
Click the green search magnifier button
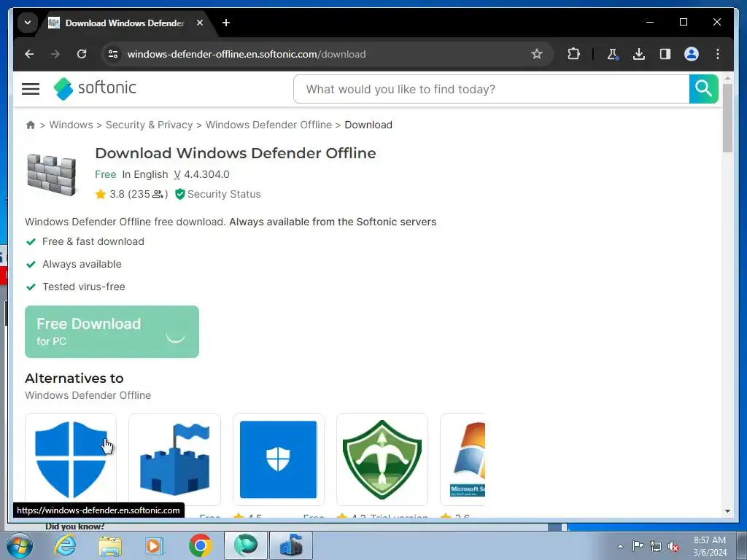[703, 88]
